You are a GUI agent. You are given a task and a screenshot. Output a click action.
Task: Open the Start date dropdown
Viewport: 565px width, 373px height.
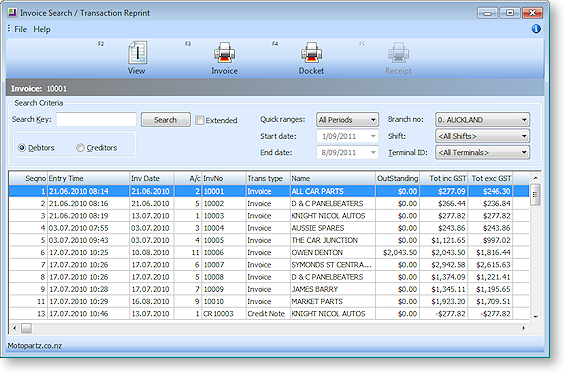coord(373,136)
